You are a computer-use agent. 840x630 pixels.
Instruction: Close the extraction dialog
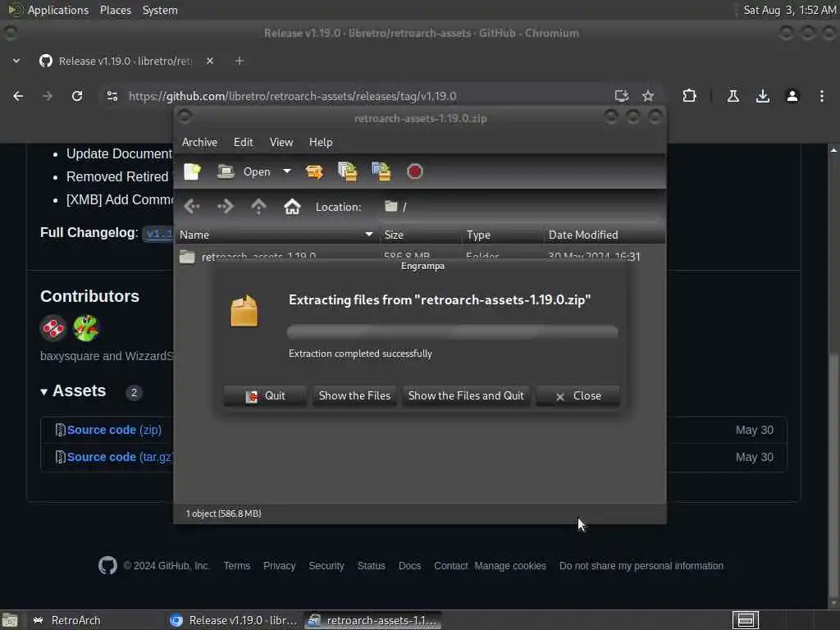pyautogui.click(x=578, y=396)
